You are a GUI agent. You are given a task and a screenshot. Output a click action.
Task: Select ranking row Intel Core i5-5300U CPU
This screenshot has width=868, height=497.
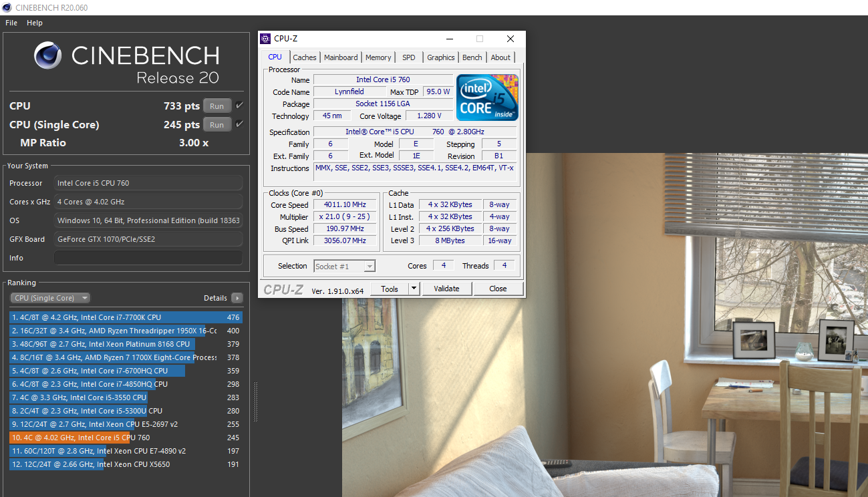coord(126,411)
